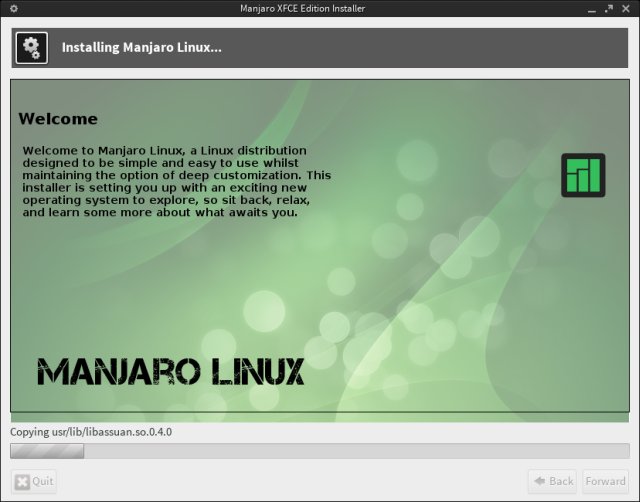Close the installer window
Image resolution: width=640 pixels, height=502 pixels.
(626, 9)
